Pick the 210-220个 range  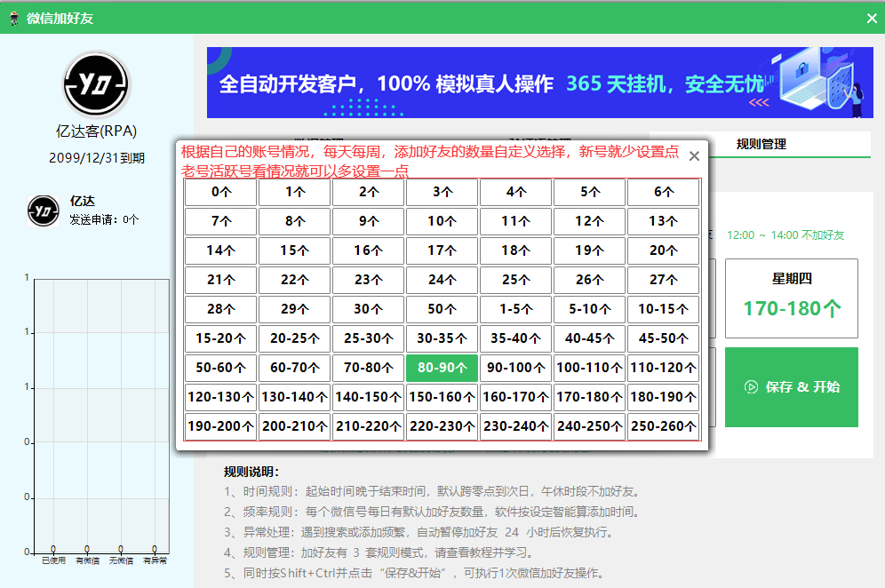point(368,426)
